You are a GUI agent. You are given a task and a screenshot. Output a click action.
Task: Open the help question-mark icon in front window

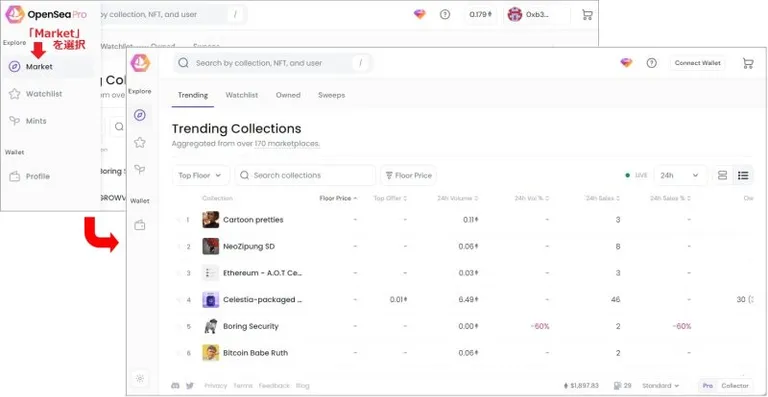click(651, 63)
